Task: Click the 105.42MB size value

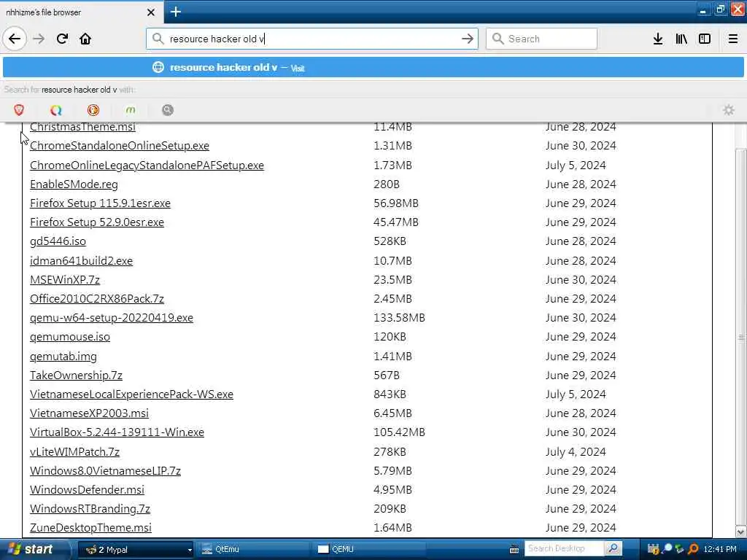Action: tap(399, 432)
